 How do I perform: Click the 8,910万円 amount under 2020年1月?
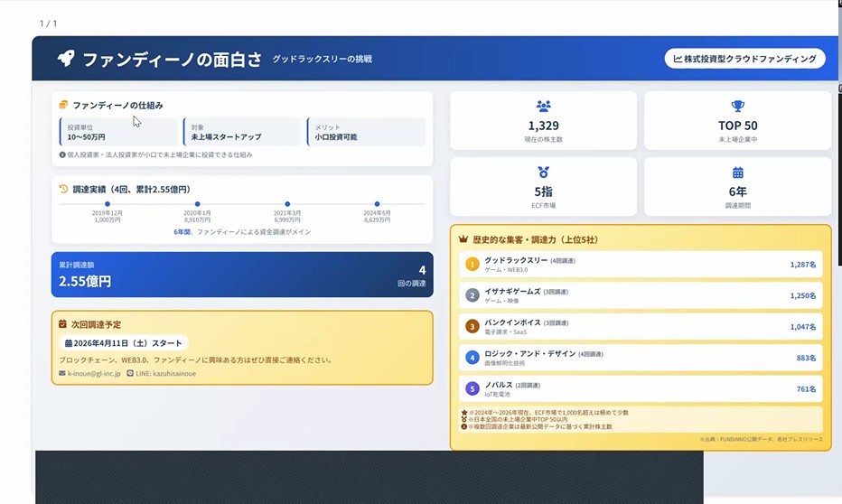(197, 220)
